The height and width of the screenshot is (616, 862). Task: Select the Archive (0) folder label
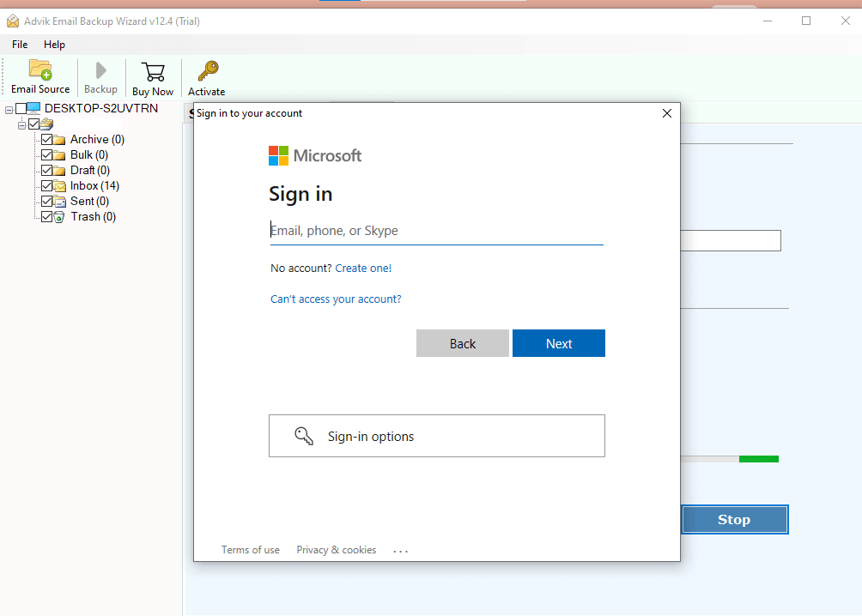[x=97, y=140]
